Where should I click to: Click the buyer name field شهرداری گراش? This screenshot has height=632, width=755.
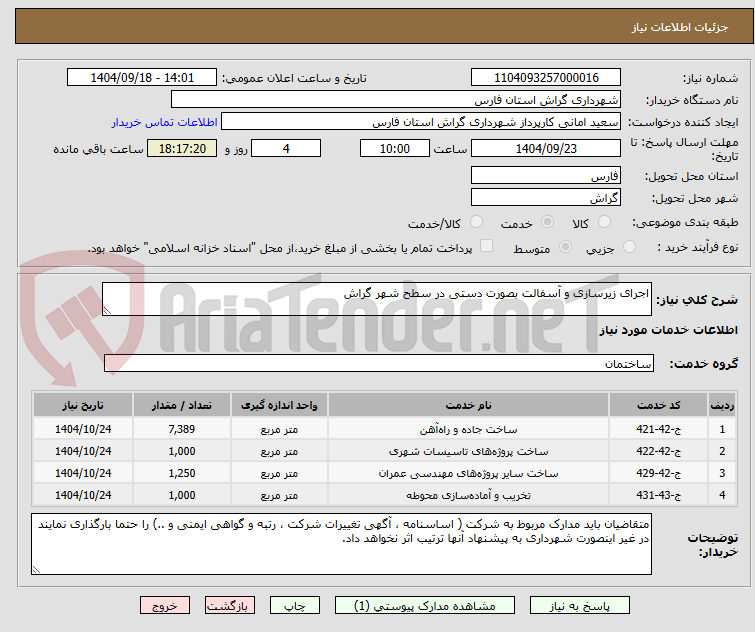395,100
